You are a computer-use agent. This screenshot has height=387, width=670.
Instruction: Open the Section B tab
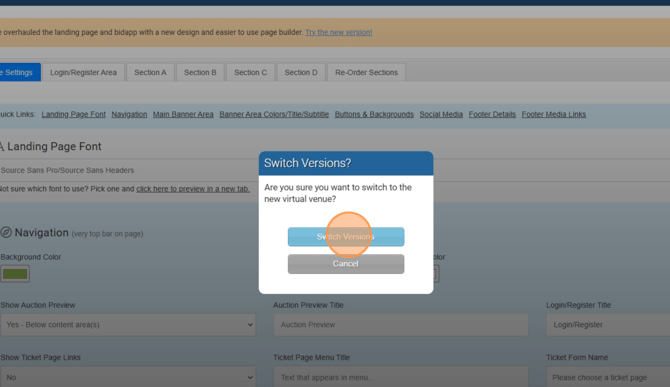coord(200,73)
